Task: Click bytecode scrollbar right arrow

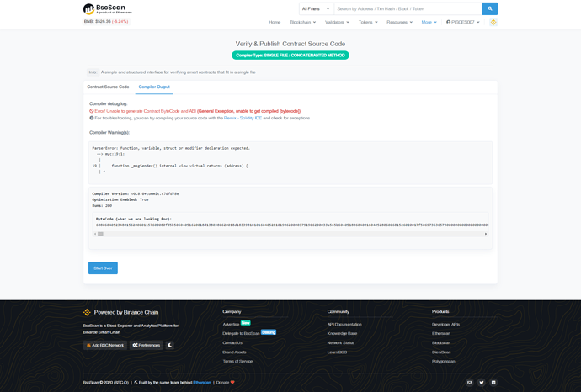Action: coord(486,234)
